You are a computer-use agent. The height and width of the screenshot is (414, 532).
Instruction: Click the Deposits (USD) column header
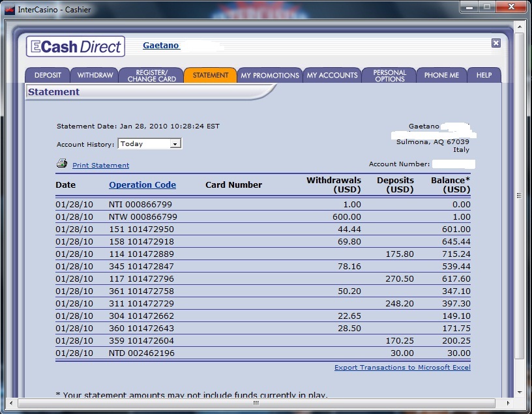tap(396, 185)
